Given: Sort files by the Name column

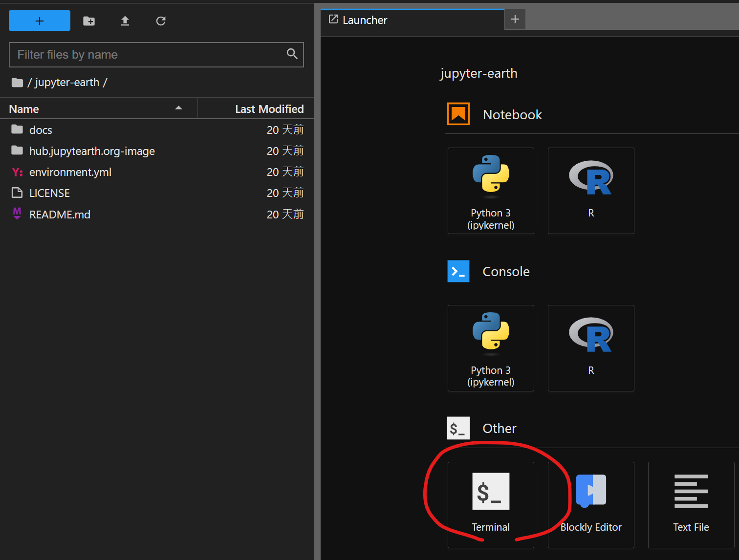Looking at the screenshot, I should (x=24, y=109).
